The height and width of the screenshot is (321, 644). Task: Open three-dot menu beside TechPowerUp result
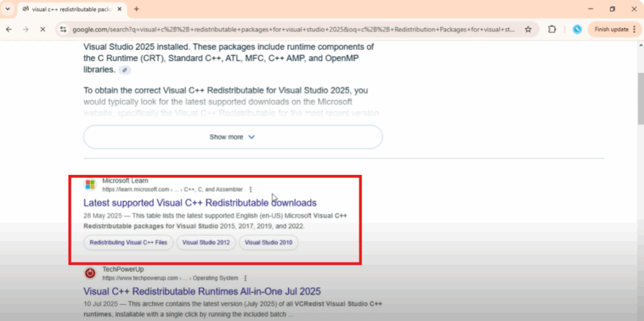(245, 278)
